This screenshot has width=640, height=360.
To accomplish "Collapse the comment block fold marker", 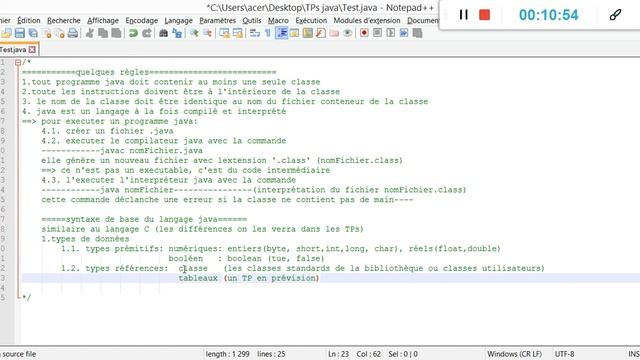I will click(18, 62).
